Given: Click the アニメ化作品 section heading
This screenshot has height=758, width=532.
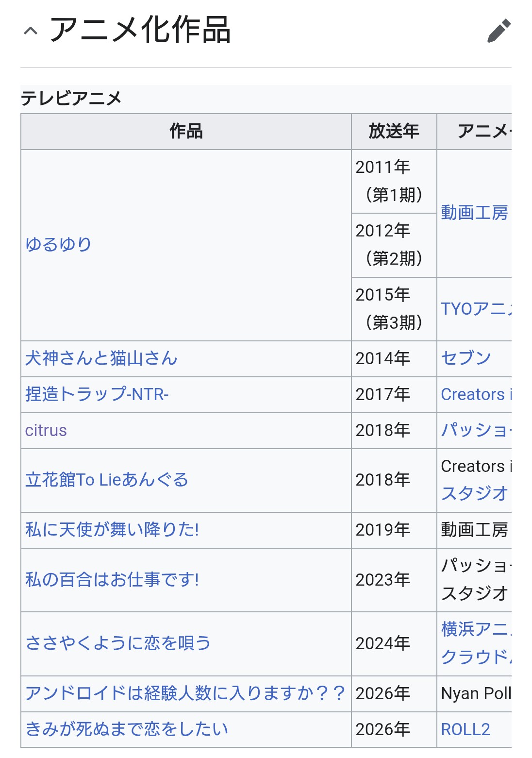Looking at the screenshot, I should 140,30.
